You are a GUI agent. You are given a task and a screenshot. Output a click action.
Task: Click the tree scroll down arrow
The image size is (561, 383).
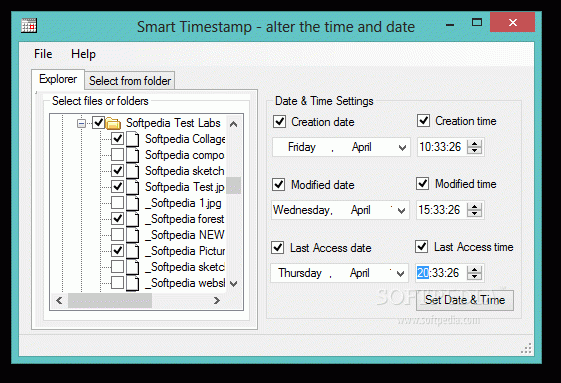(234, 284)
